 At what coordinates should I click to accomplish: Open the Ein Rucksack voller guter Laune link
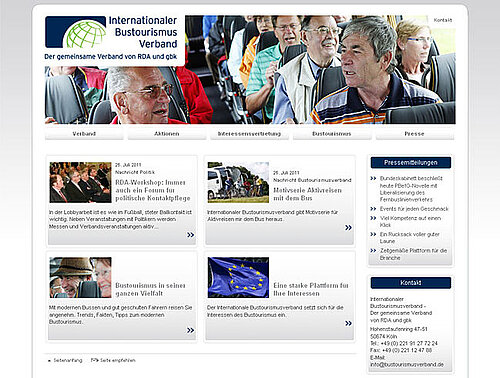(410, 238)
